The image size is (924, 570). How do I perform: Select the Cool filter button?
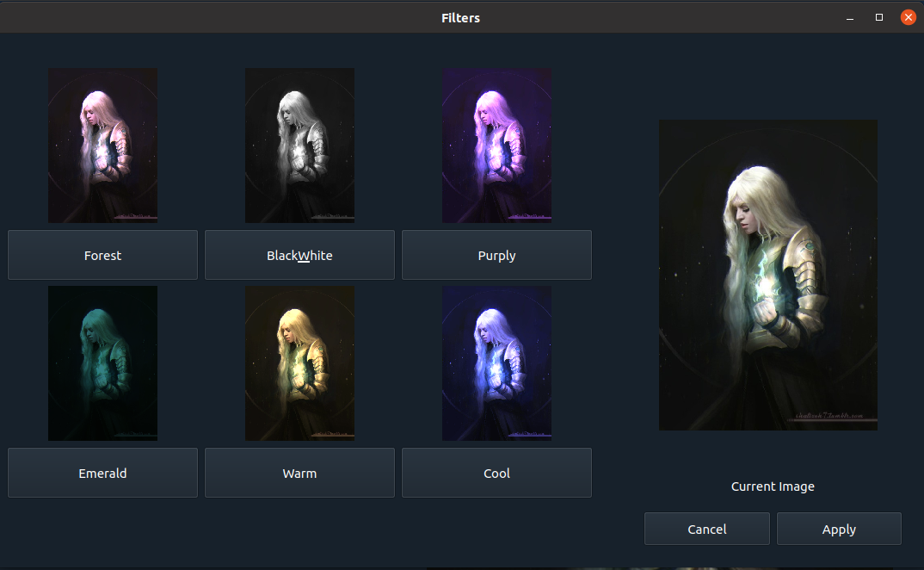pyautogui.click(x=496, y=473)
